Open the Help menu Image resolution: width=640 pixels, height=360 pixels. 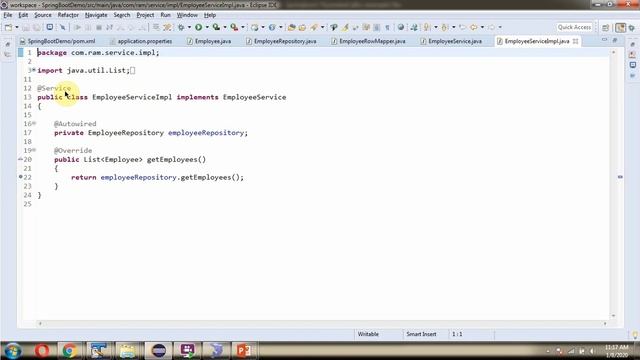[210, 15]
